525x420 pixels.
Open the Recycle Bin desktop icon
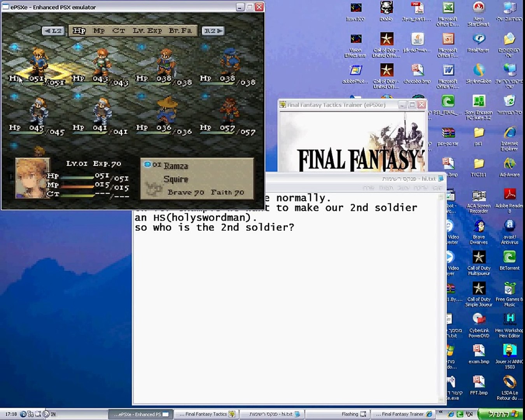[x=509, y=104]
